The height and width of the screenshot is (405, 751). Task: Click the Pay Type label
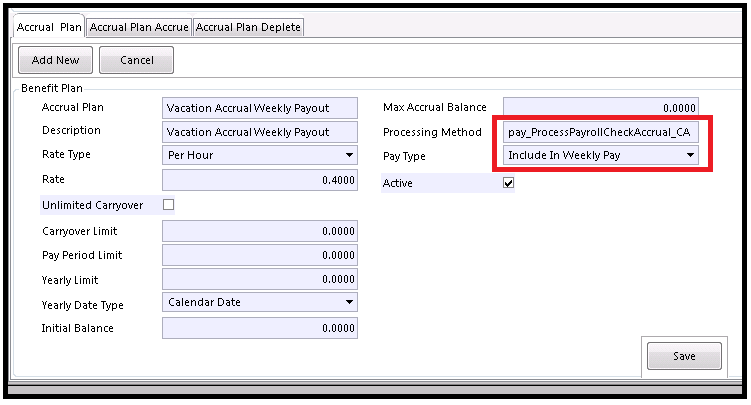(x=404, y=156)
